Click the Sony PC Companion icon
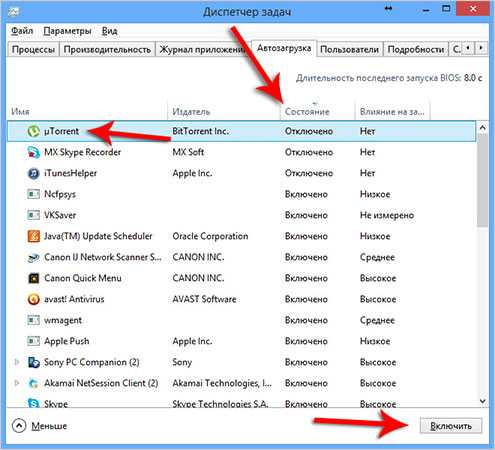The width and height of the screenshot is (495, 450). [x=33, y=362]
